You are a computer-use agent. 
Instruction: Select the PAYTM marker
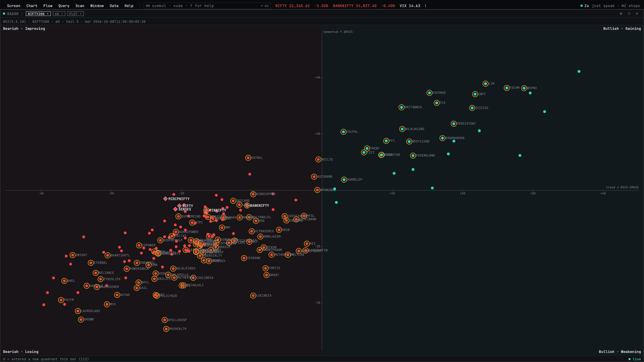(61, 300)
